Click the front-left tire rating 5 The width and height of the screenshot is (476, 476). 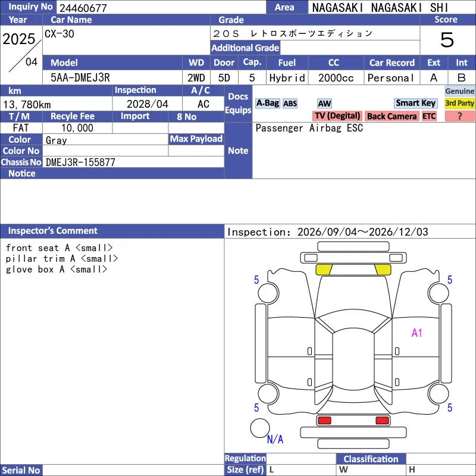tap(256, 280)
